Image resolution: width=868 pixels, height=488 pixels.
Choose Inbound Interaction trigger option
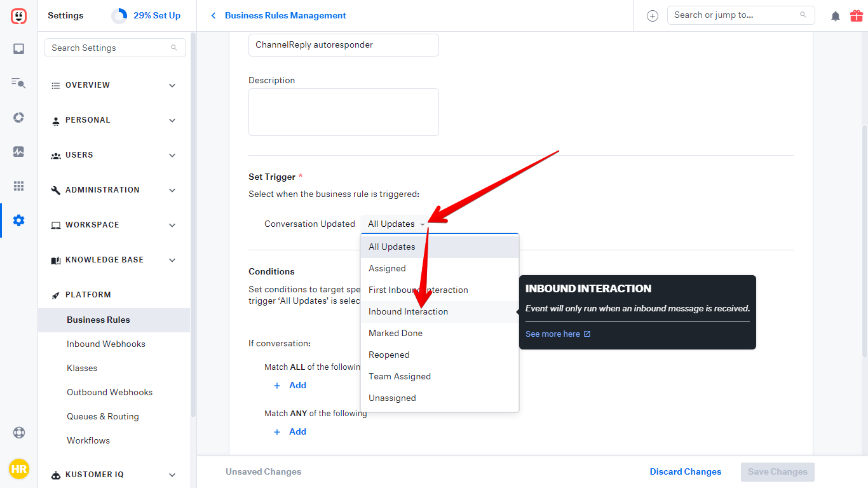440,311
